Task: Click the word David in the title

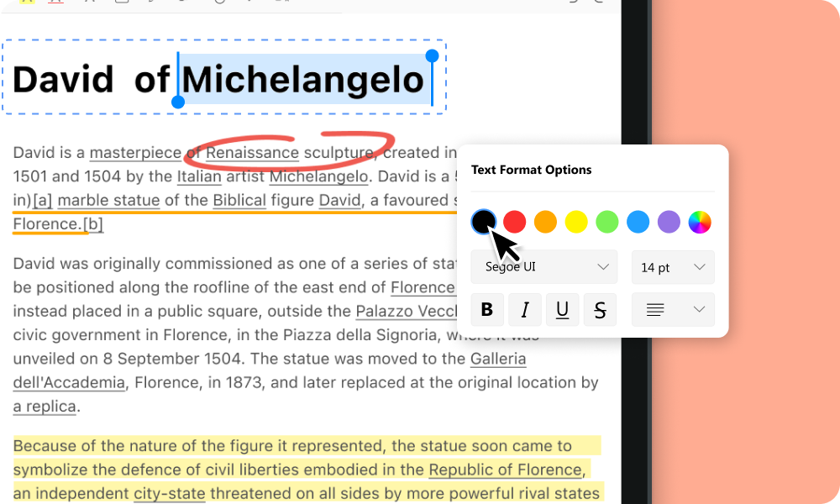Action: pos(63,80)
